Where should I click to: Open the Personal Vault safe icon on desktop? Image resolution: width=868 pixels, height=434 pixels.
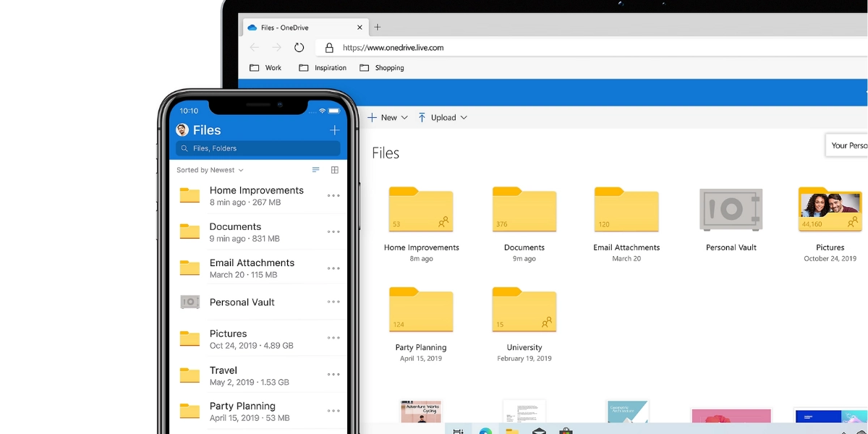coord(731,210)
